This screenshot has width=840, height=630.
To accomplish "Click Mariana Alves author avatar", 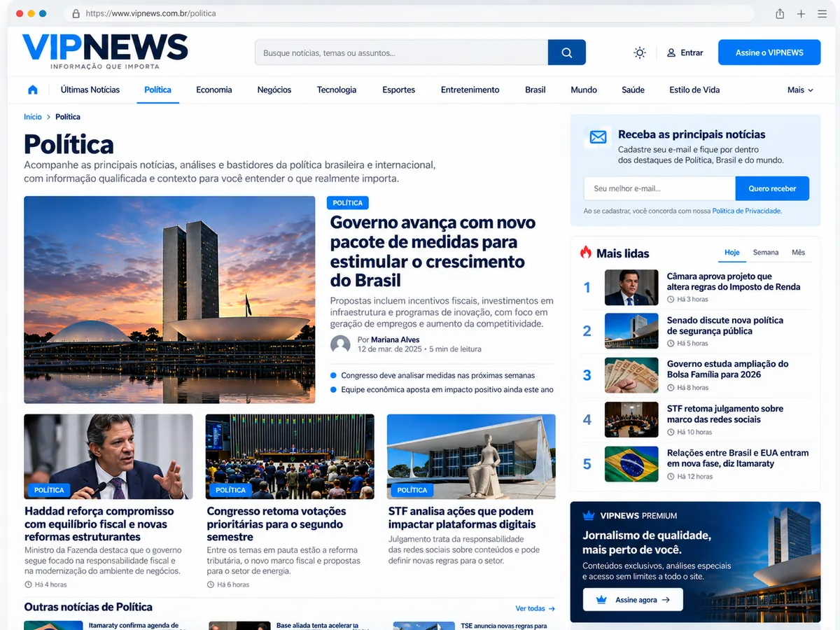I will coord(340,344).
